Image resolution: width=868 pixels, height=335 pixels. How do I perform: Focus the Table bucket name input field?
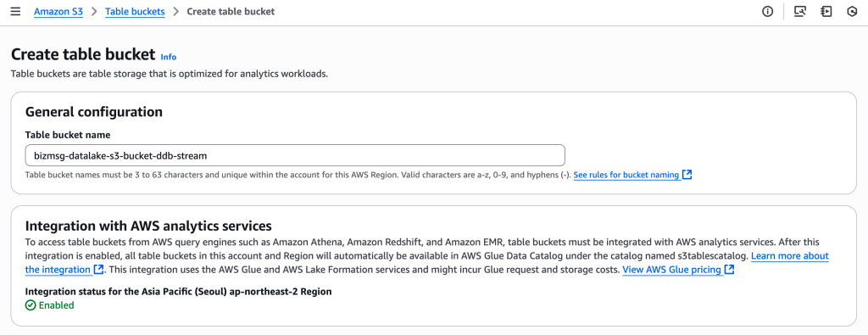[295, 155]
